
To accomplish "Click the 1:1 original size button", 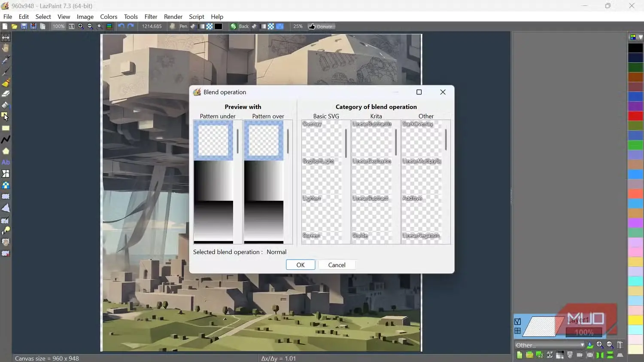I will [x=71, y=27].
